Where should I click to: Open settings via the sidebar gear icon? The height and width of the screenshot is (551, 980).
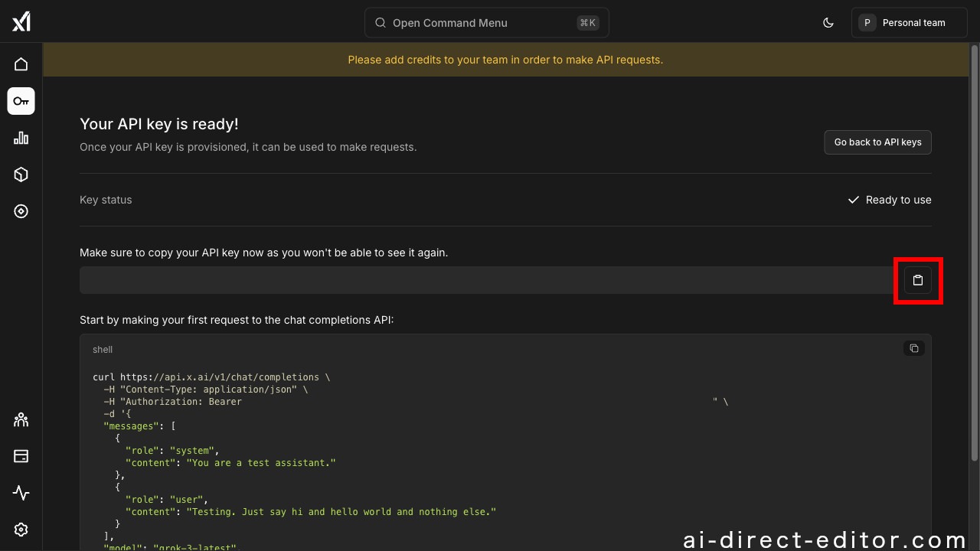(x=21, y=530)
